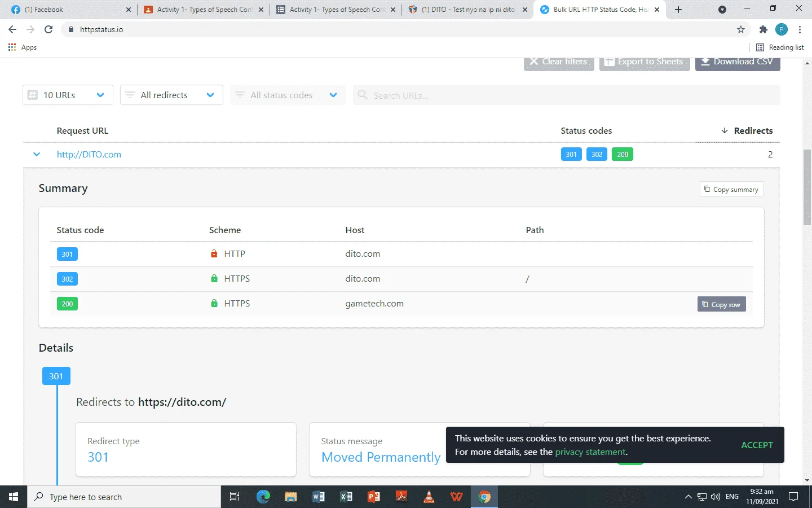Open the Apps shortcut in bookmarks bar
This screenshot has width=812, height=508.
coord(23,47)
